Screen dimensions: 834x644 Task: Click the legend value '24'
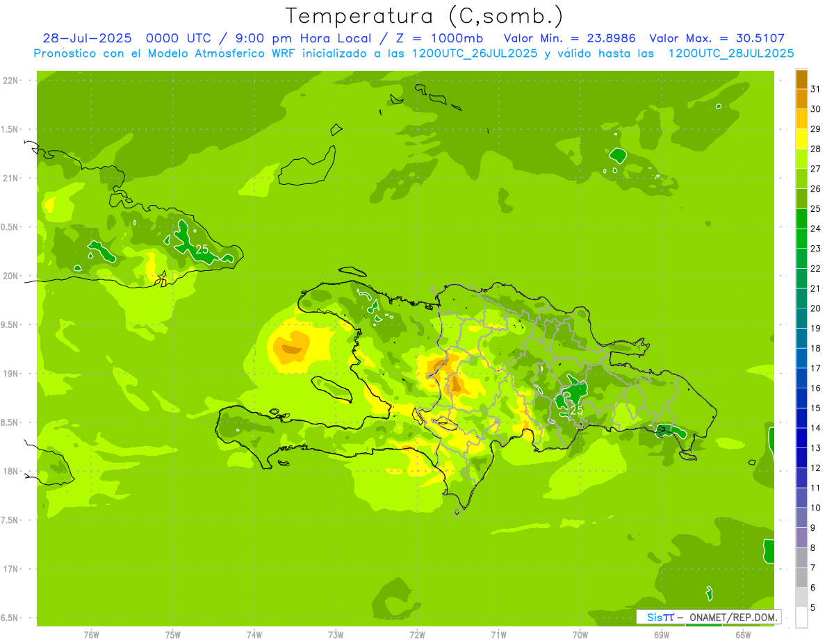(816, 229)
